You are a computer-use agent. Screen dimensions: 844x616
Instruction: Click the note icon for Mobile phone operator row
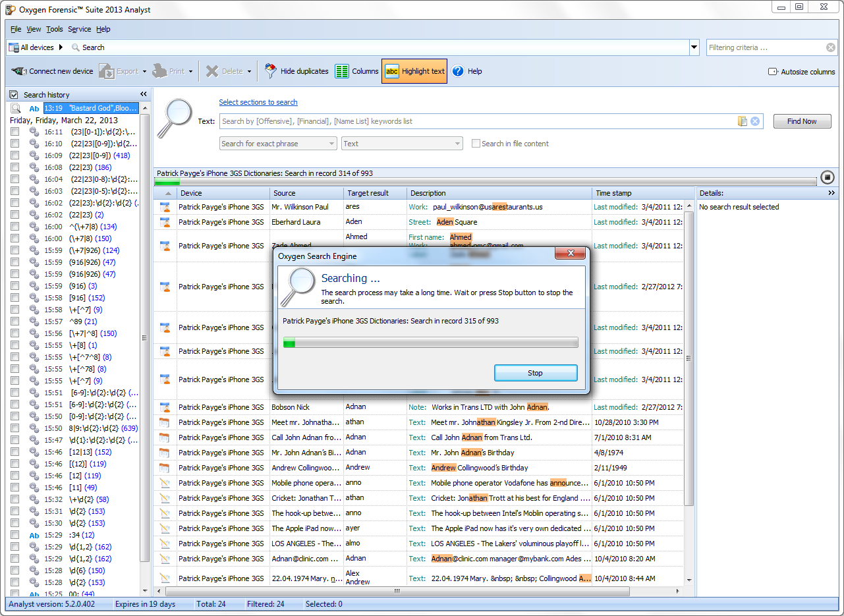[x=165, y=483]
